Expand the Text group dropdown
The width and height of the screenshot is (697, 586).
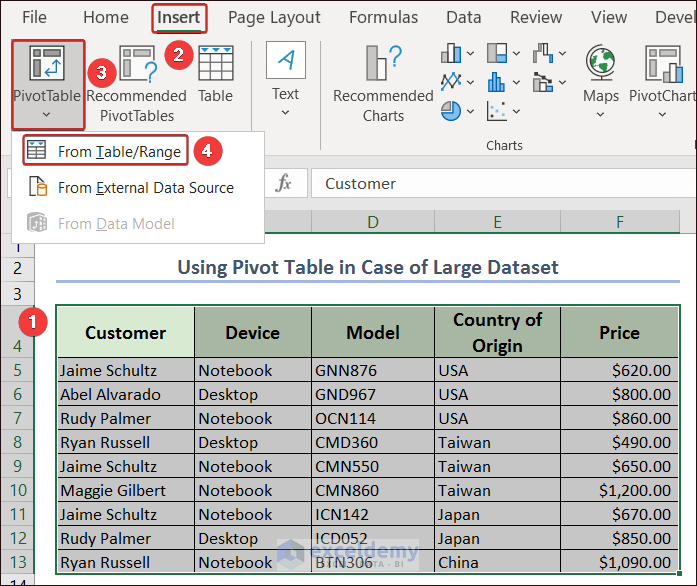[x=285, y=113]
